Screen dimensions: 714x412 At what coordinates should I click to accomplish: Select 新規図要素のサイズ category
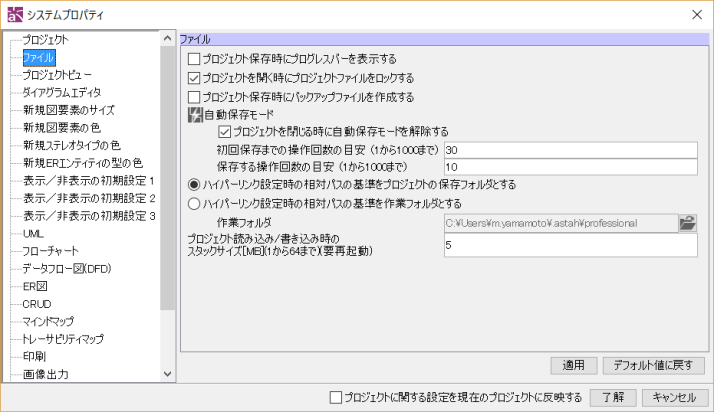[69, 110]
